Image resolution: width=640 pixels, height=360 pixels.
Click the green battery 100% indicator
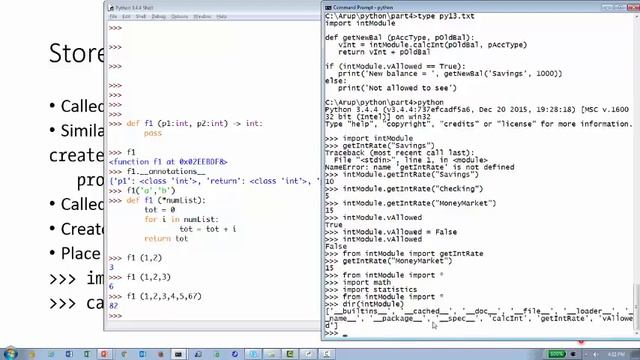557,354
